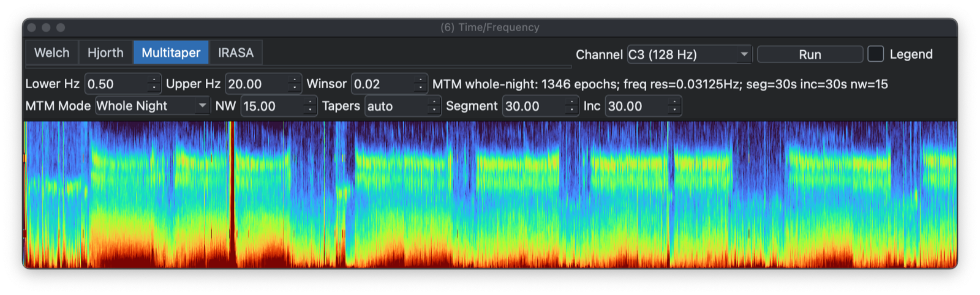Minimize the Time/Frequency window
Image resolution: width=980 pixels, height=295 pixels.
click(46, 28)
